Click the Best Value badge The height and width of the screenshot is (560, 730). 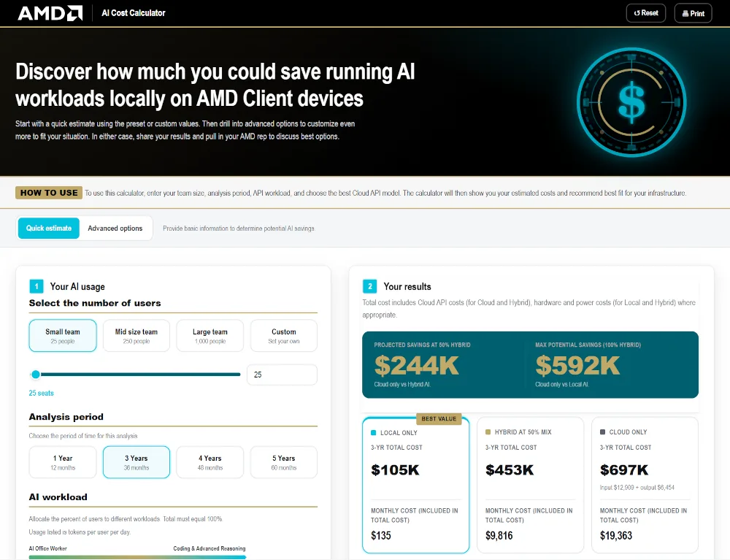tap(439, 419)
